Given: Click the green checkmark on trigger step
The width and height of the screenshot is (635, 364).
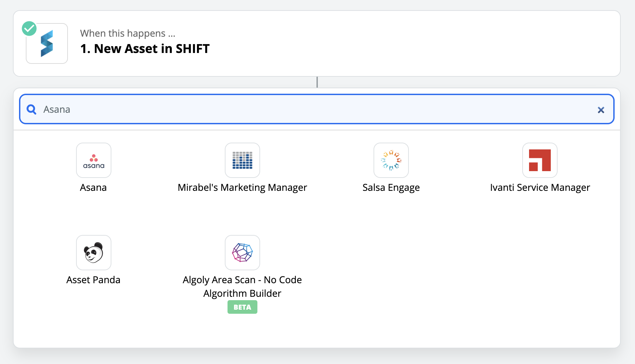Looking at the screenshot, I should 29,29.
